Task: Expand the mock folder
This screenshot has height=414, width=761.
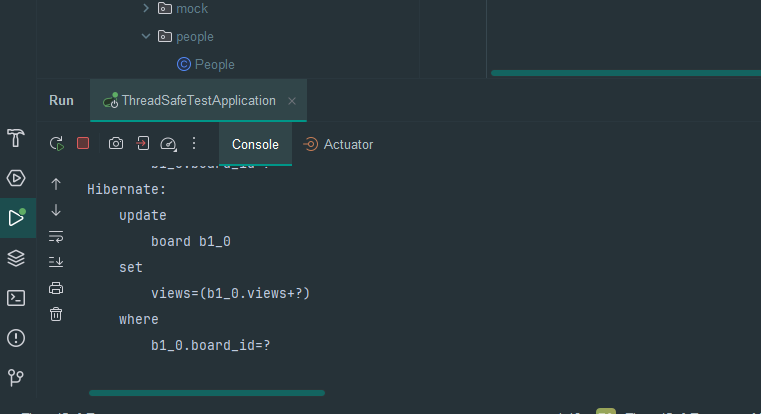Action: click(x=146, y=9)
